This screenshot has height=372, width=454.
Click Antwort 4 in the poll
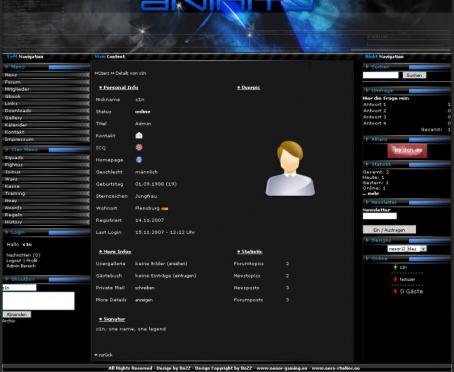[x=374, y=123]
